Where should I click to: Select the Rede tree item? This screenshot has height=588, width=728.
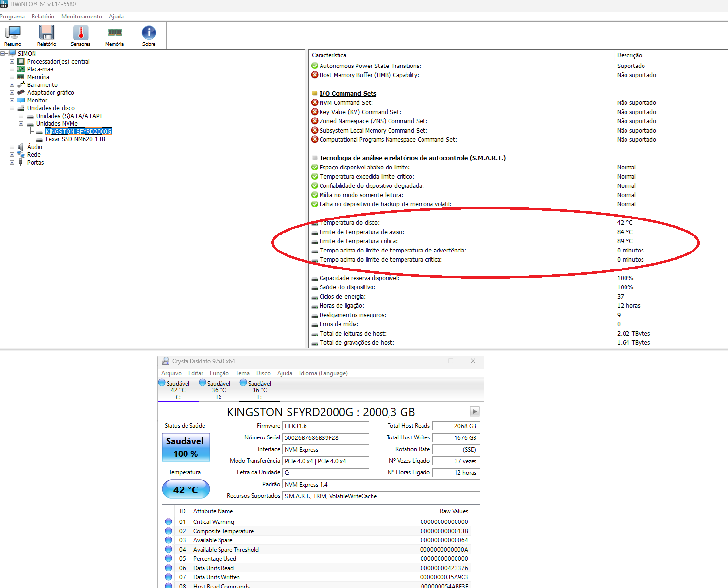[34, 155]
